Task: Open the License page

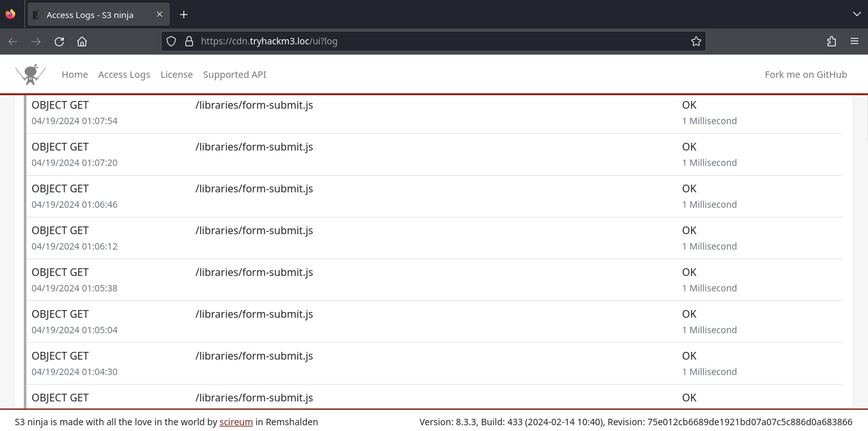Action: (x=176, y=75)
